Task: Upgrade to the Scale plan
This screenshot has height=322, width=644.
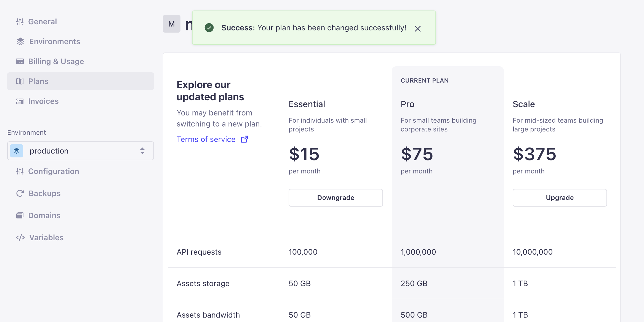Action: click(x=560, y=198)
